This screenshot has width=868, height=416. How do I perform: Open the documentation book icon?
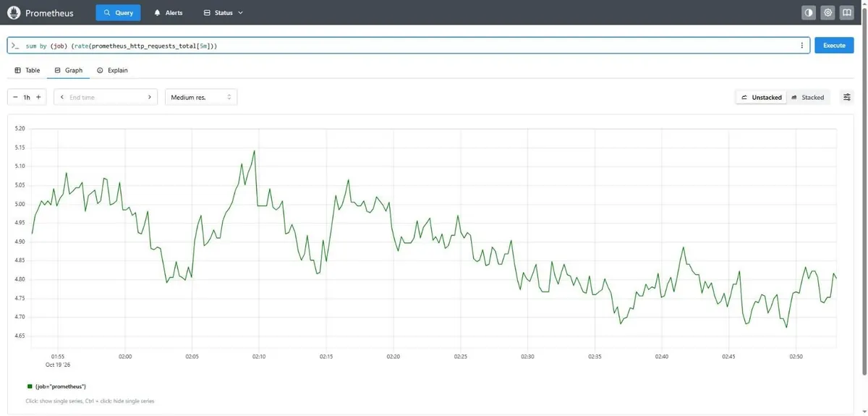point(846,12)
